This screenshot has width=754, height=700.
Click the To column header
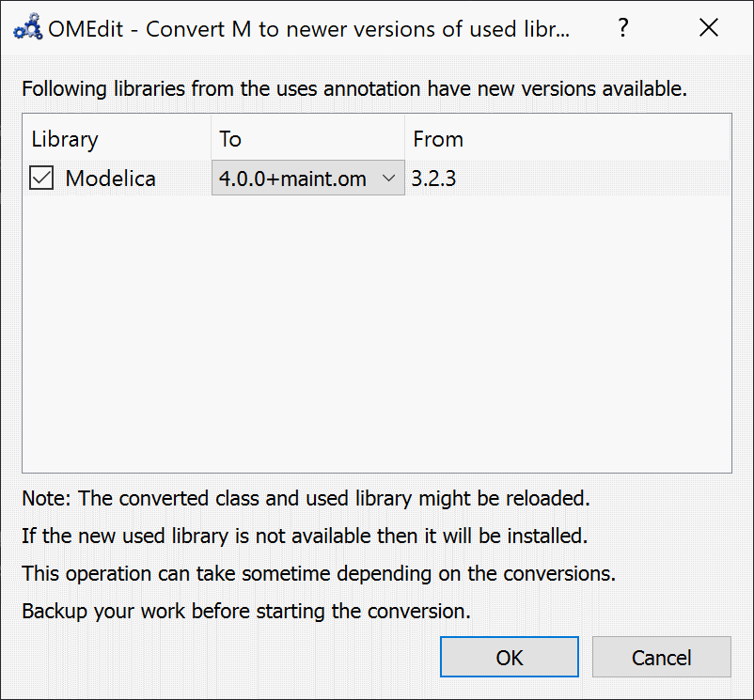point(230,139)
